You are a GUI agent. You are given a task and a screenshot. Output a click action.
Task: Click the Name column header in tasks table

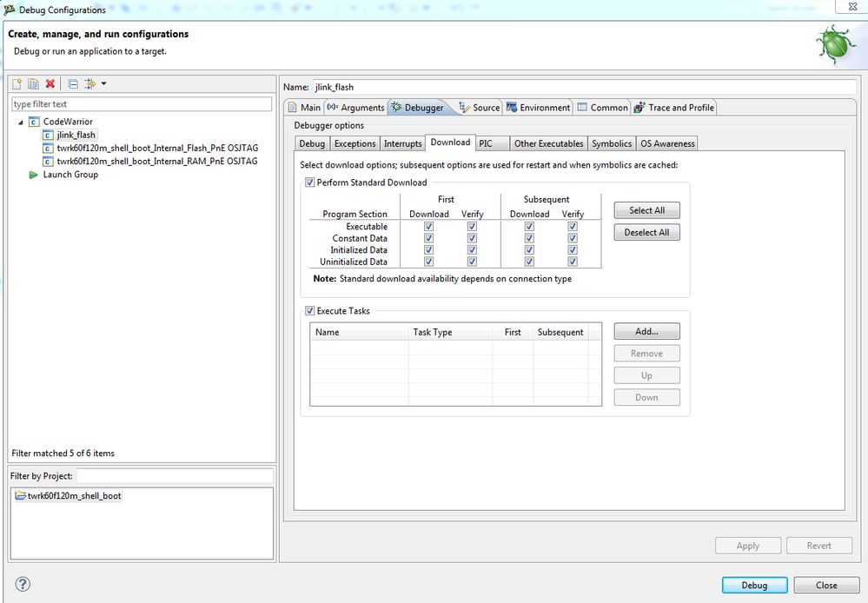[x=359, y=332]
